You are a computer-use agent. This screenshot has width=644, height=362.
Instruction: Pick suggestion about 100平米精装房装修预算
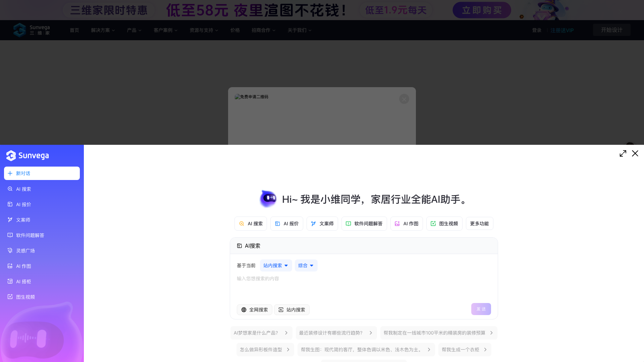439,333
